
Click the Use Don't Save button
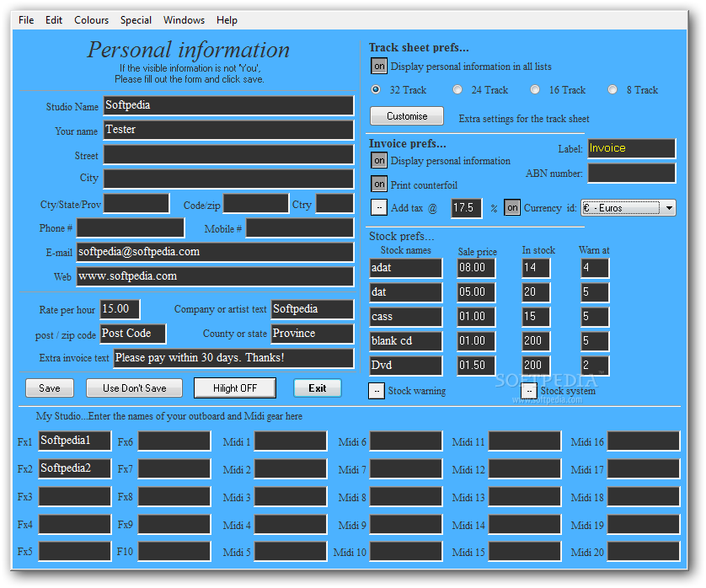coord(134,388)
